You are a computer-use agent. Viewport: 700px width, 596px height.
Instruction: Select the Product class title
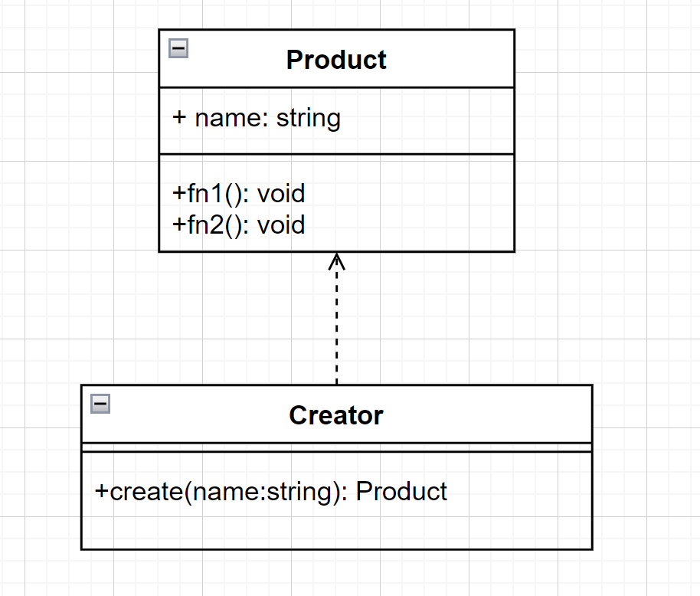(336, 60)
